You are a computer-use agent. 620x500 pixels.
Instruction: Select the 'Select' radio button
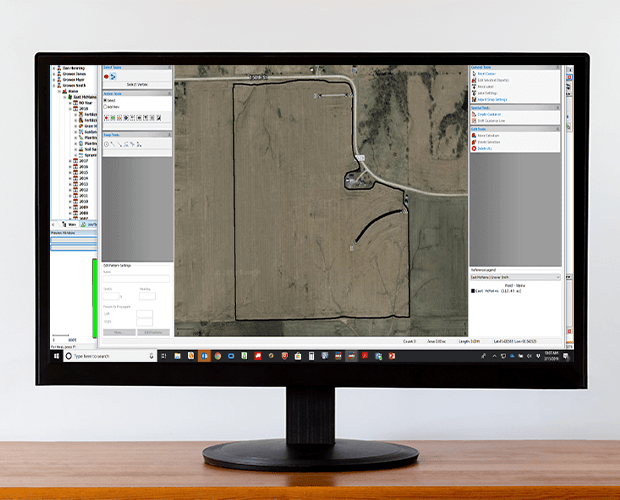click(106, 101)
